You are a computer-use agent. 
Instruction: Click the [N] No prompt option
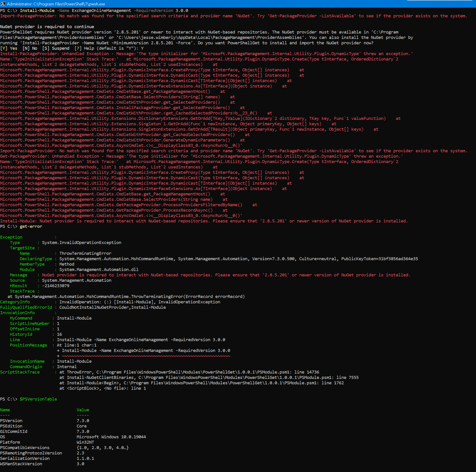point(30,48)
